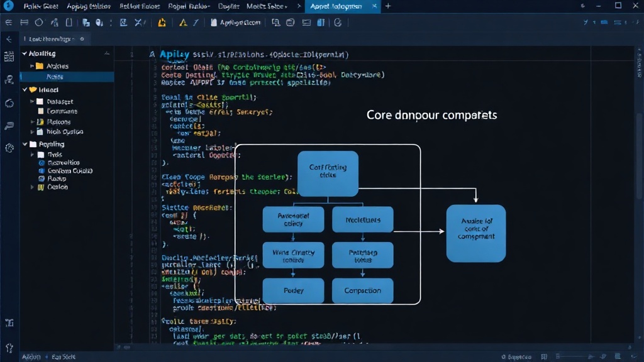Open the Rellat Felore menu

point(140,6)
